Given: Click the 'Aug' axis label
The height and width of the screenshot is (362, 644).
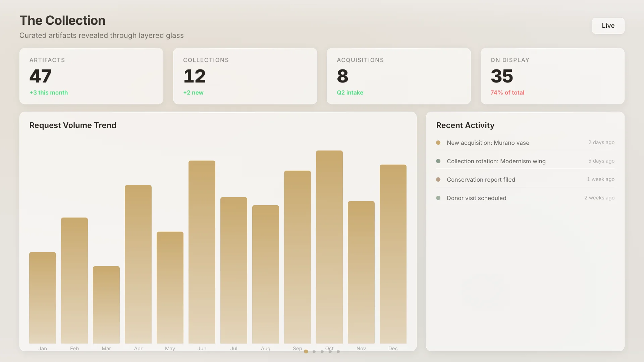Looking at the screenshot, I should coord(266,349).
